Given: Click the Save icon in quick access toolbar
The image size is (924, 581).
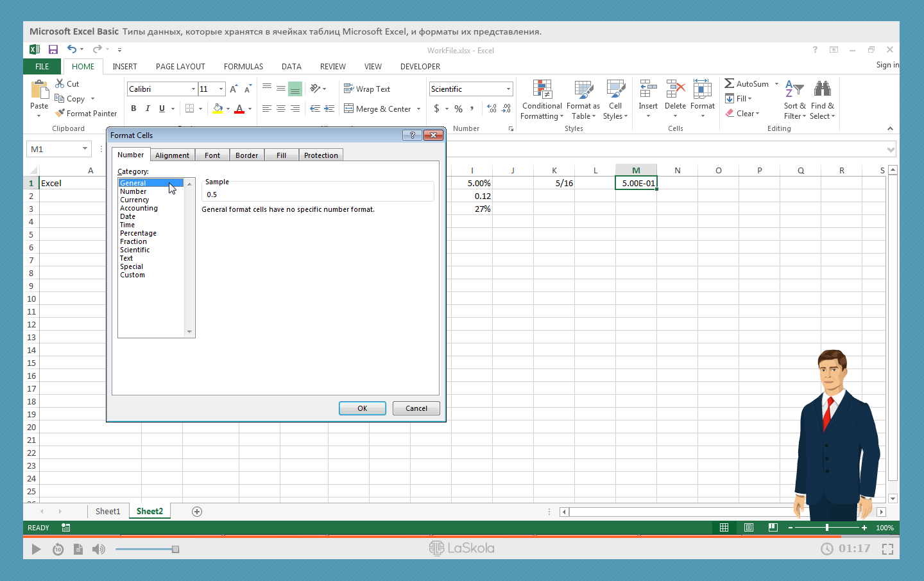Looking at the screenshot, I should (53, 49).
